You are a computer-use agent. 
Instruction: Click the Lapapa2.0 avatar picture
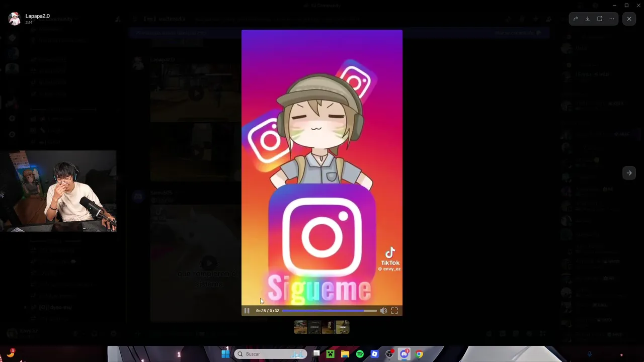pos(14,19)
